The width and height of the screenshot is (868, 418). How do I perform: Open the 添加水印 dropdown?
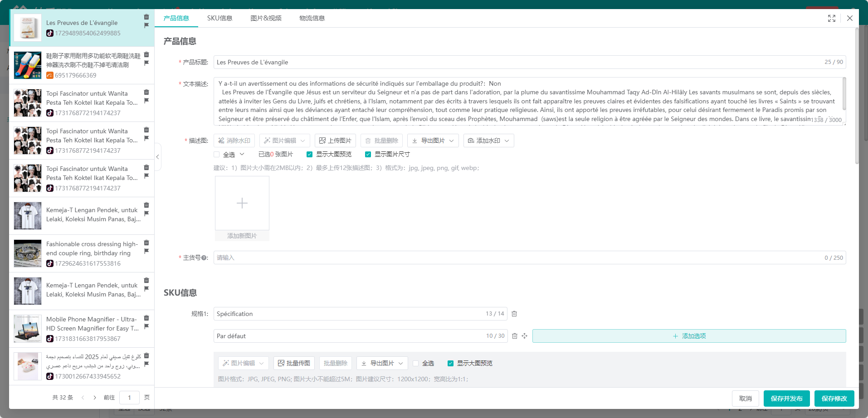click(489, 141)
